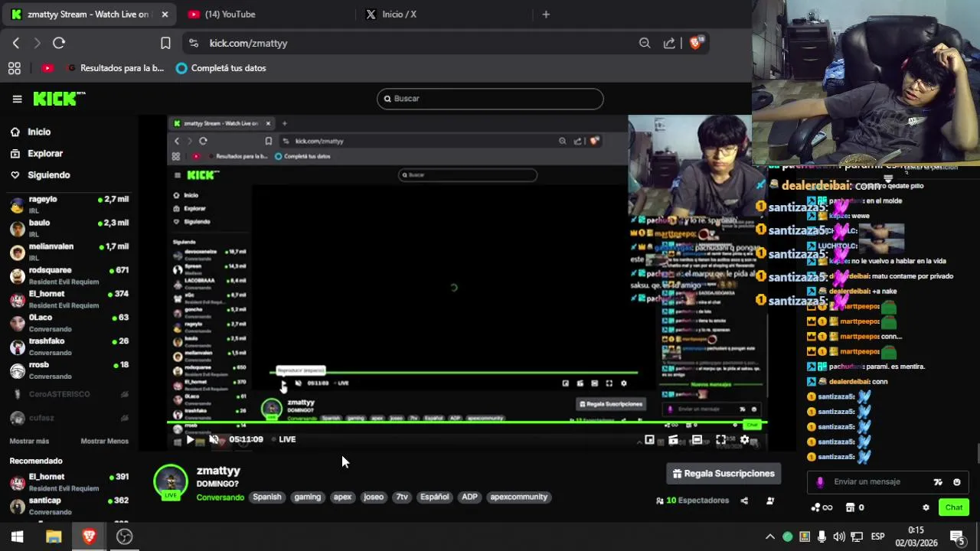Unmute the stream volume
Viewport: 980px width, 551px height.
pos(214,439)
